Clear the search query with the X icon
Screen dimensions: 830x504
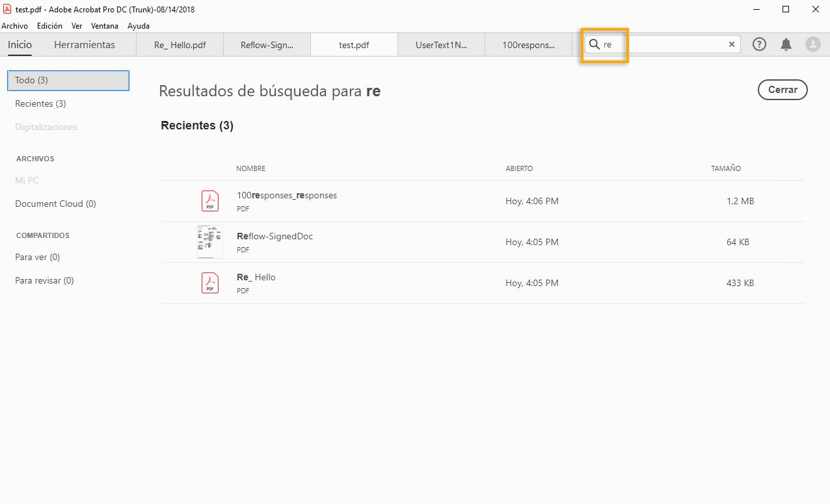pyautogui.click(x=731, y=44)
